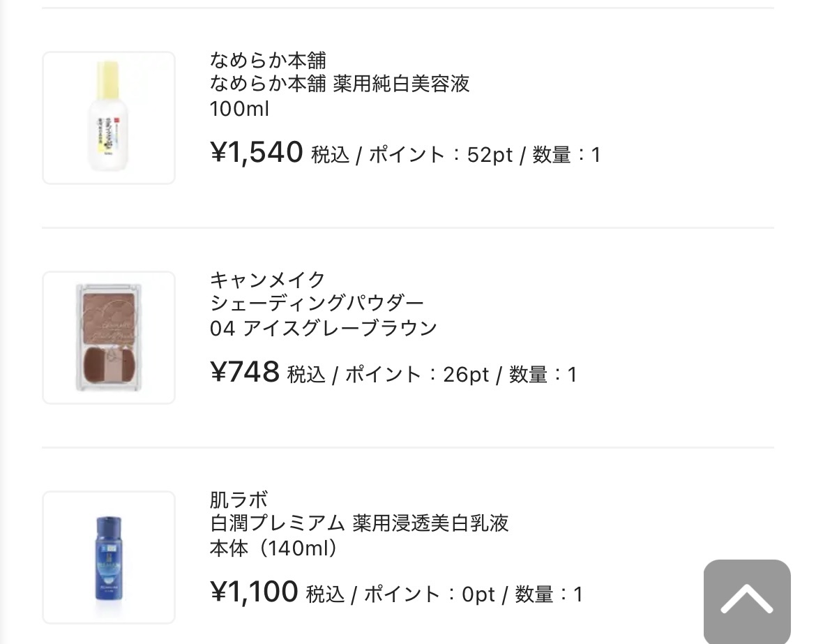Image resolution: width=816 pixels, height=644 pixels.
Task: Open the なめらか本舗 serum product thumbnail
Action: pos(108,117)
